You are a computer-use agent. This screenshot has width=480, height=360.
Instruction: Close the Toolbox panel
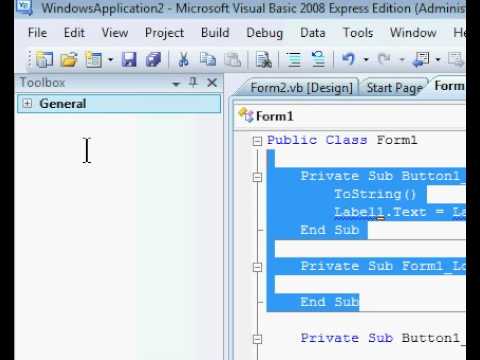[212, 83]
